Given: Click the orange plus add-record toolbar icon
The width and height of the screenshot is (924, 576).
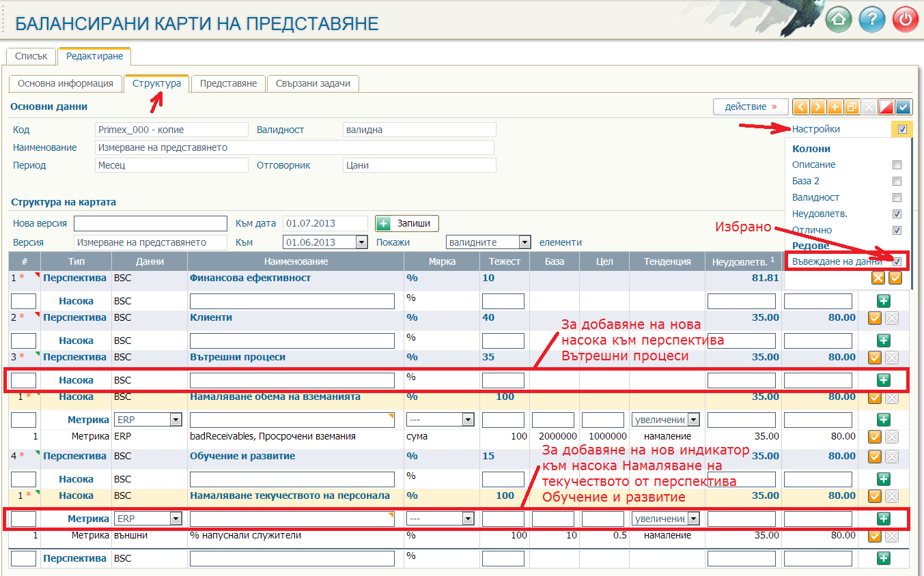Looking at the screenshot, I should (835, 107).
